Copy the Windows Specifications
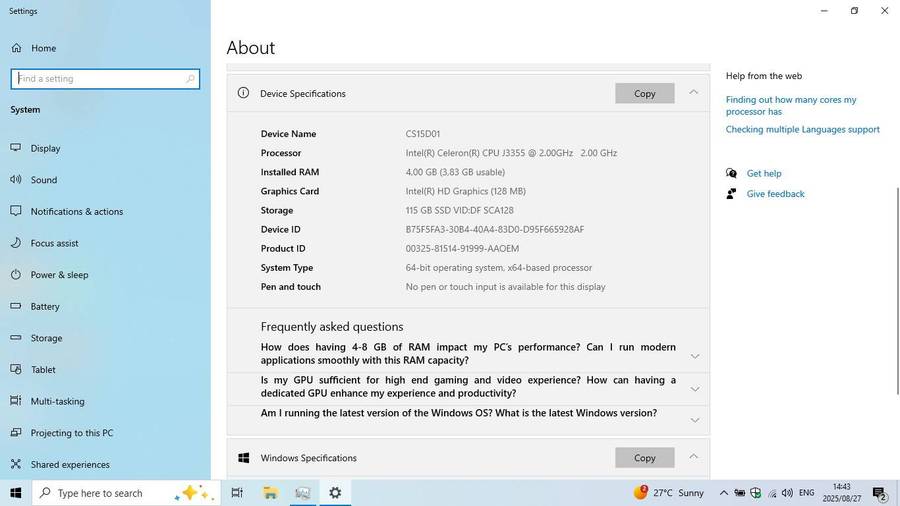The height and width of the screenshot is (506, 900). [x=645, y=458]
